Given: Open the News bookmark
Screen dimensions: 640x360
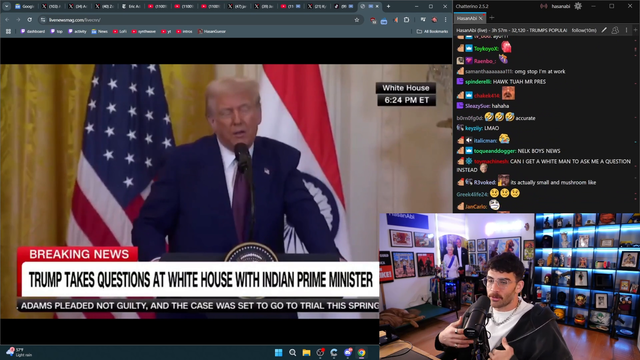Looking at the screenshot, I should (100, 31).
